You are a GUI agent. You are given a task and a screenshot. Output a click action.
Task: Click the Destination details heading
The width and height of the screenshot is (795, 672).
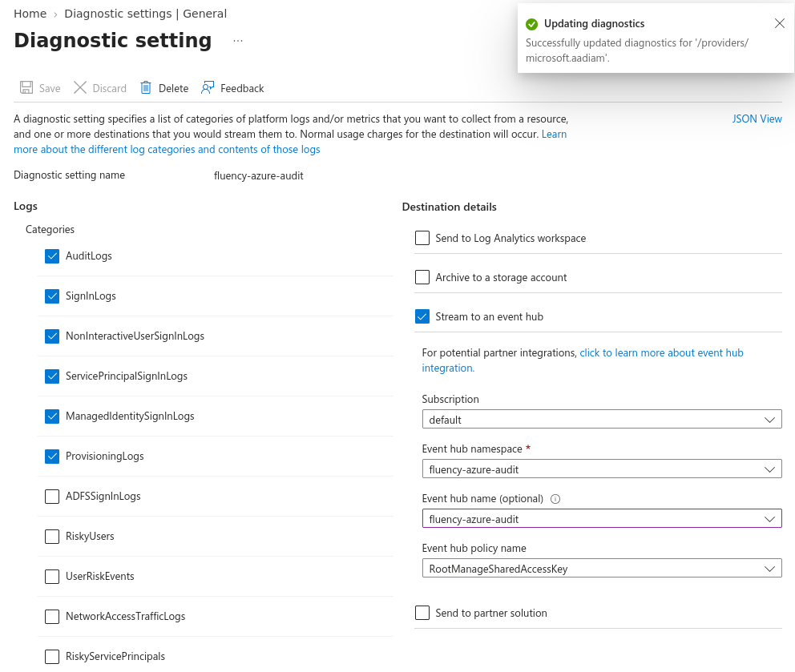[x=450, y=207]
